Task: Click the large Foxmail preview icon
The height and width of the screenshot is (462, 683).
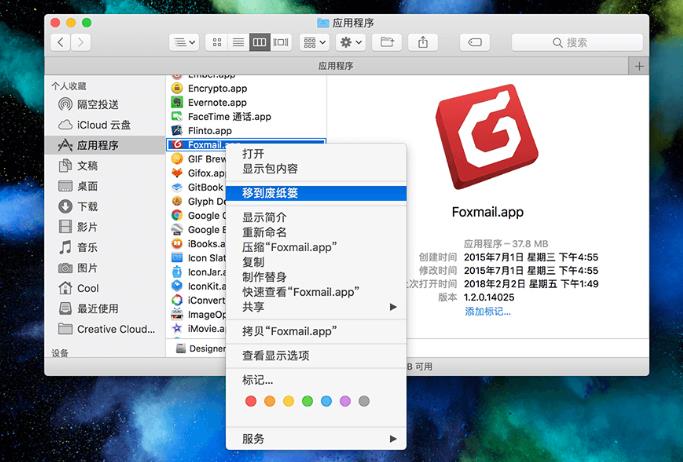Action: [x=487, y=136]
